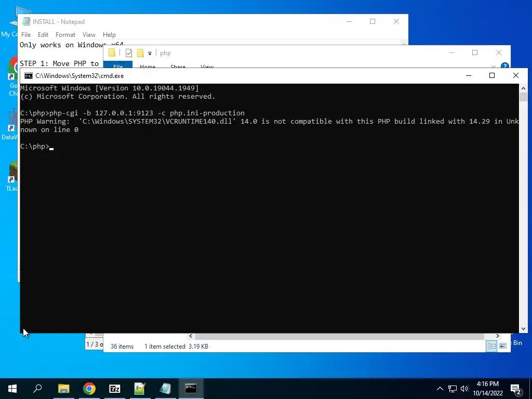Screen dimensions: 532x399
Task: Open taskbar Search magnifier
Action: pyautogui.click(x=37, y=389)
